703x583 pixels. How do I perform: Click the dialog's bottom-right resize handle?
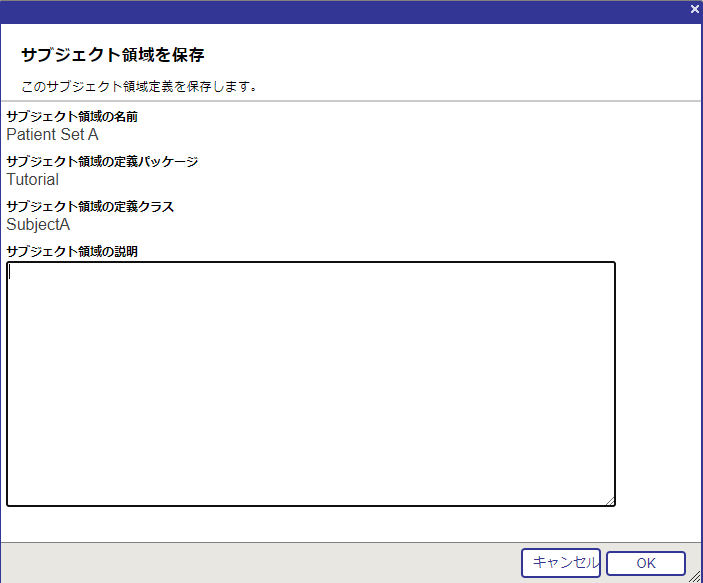point(696,576)
